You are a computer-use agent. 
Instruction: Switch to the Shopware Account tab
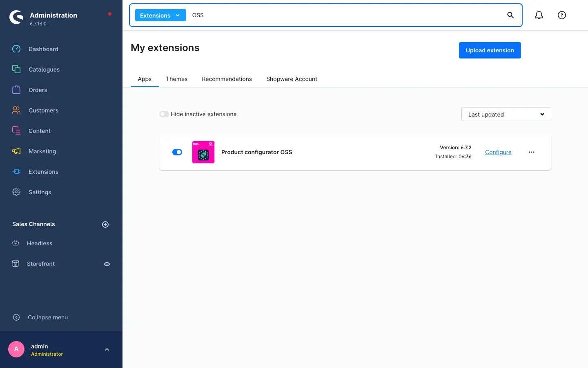(292, 79)
